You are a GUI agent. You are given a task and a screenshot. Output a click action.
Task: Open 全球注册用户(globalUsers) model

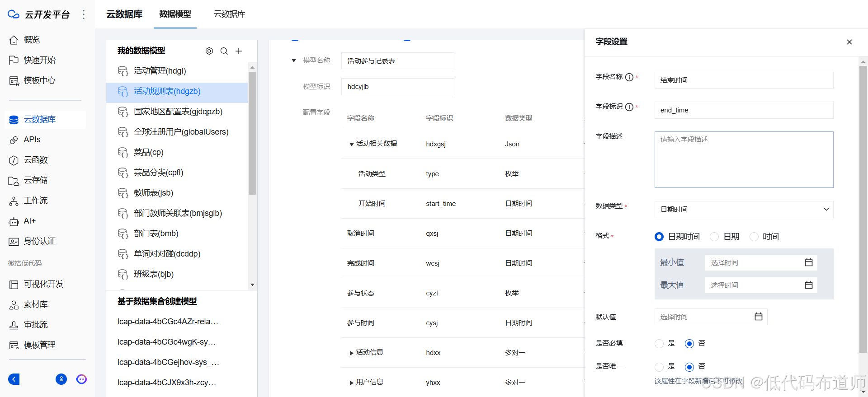177,132
